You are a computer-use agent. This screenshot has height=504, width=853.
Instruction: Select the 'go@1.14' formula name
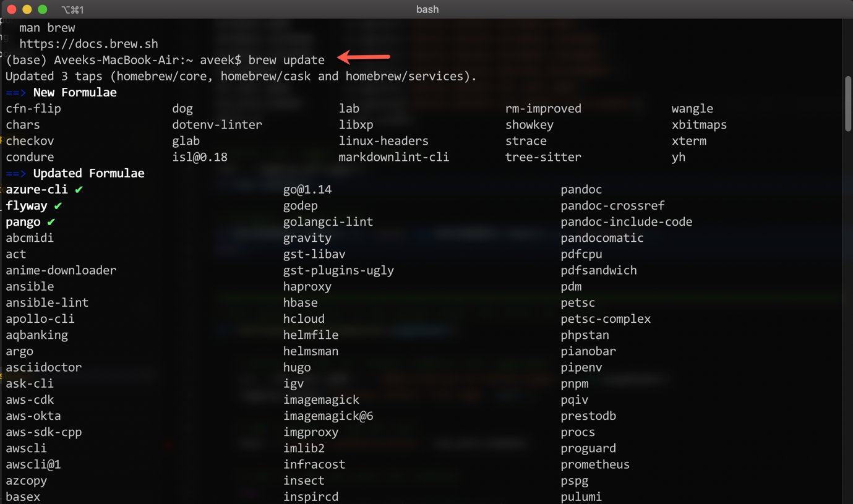coord(307,189)
